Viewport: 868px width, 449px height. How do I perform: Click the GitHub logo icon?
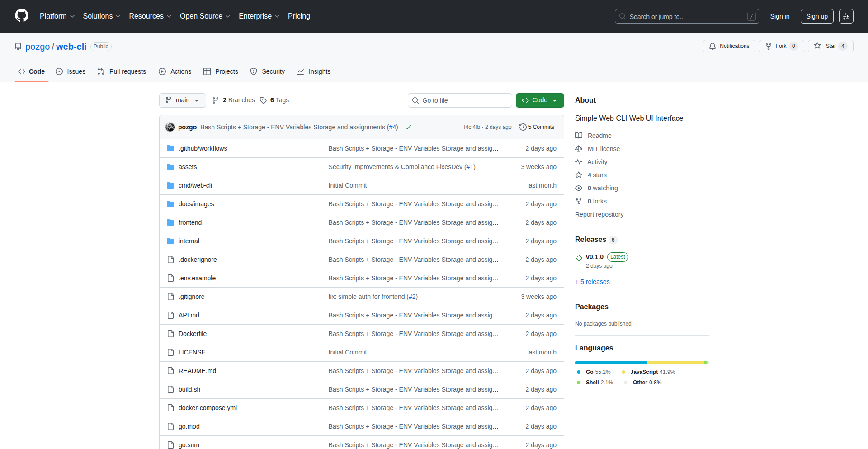[22, 16]
